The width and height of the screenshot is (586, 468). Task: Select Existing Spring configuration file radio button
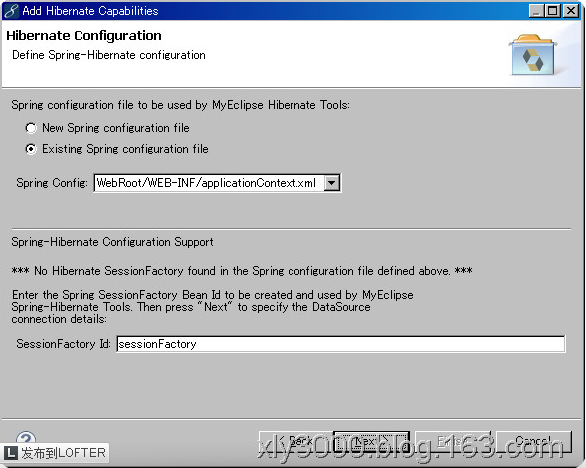pos(31,149)
